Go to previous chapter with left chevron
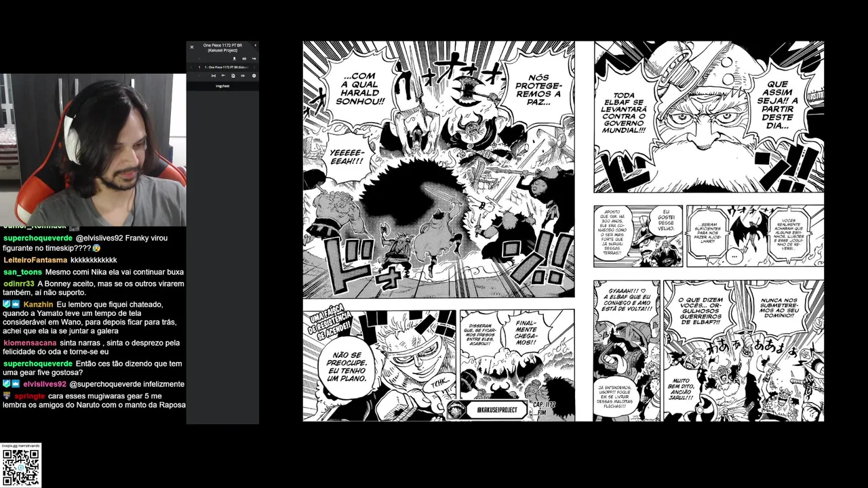 pos(191,67)
